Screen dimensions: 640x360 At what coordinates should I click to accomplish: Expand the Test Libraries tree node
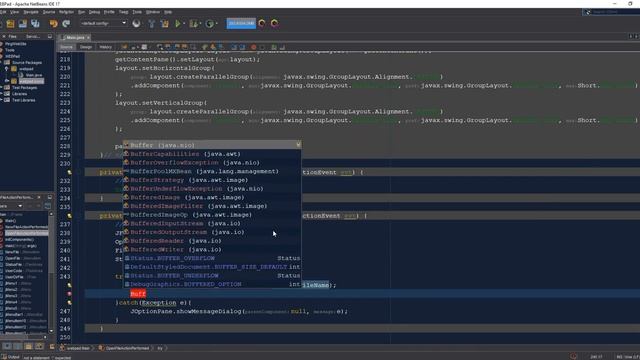tap(1, 100)
